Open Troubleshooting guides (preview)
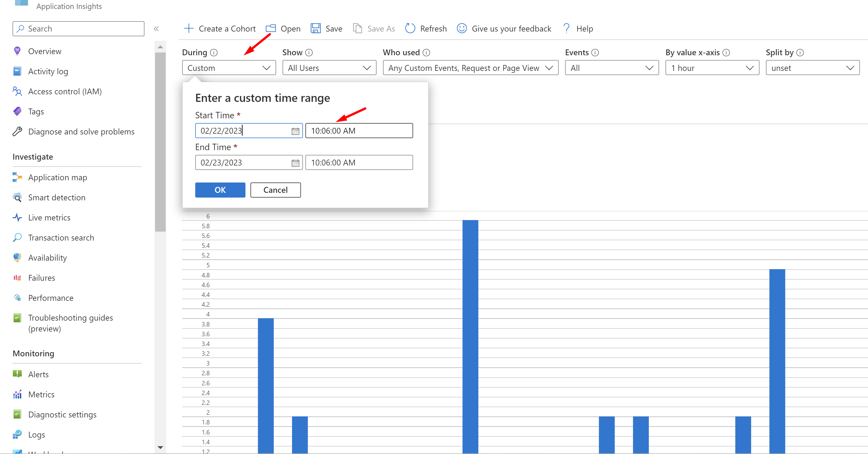 70,323
